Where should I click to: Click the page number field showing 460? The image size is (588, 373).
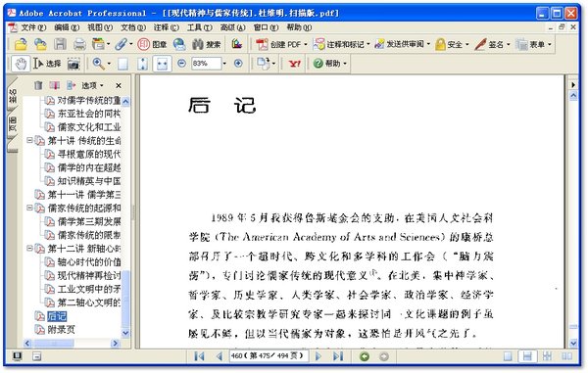(269, 356)
